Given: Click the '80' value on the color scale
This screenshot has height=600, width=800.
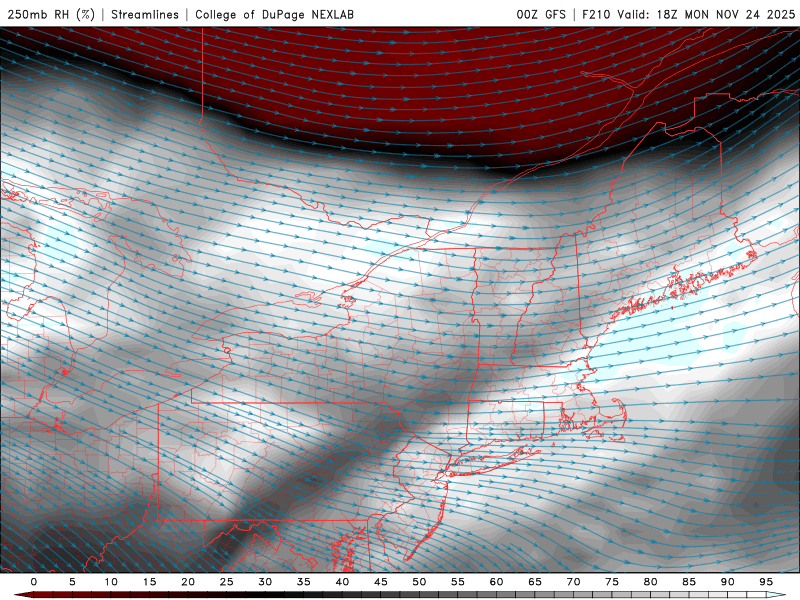Looking at the screenshot, I should (651, 582).
